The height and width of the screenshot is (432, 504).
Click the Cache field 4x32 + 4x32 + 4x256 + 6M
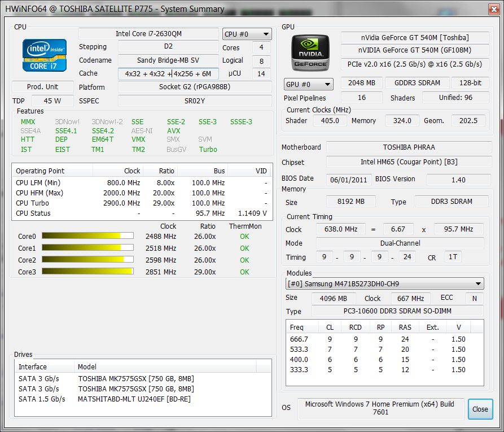click(x=168, y=73)
